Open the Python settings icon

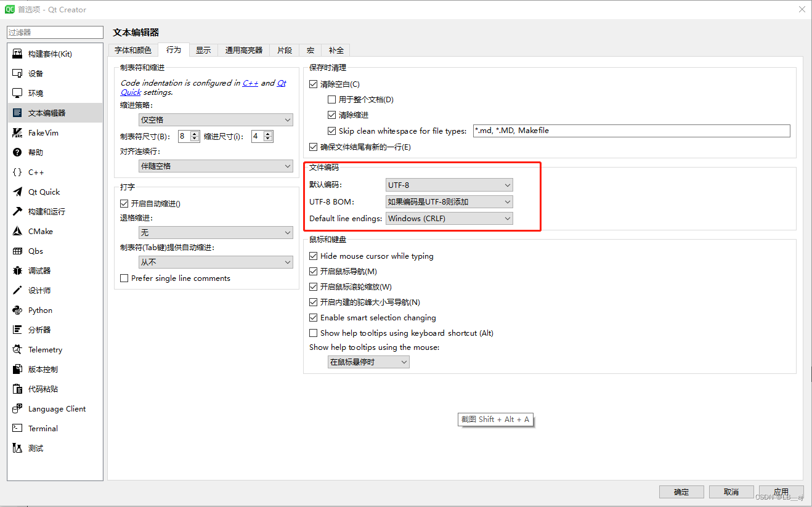click(17, 310)
